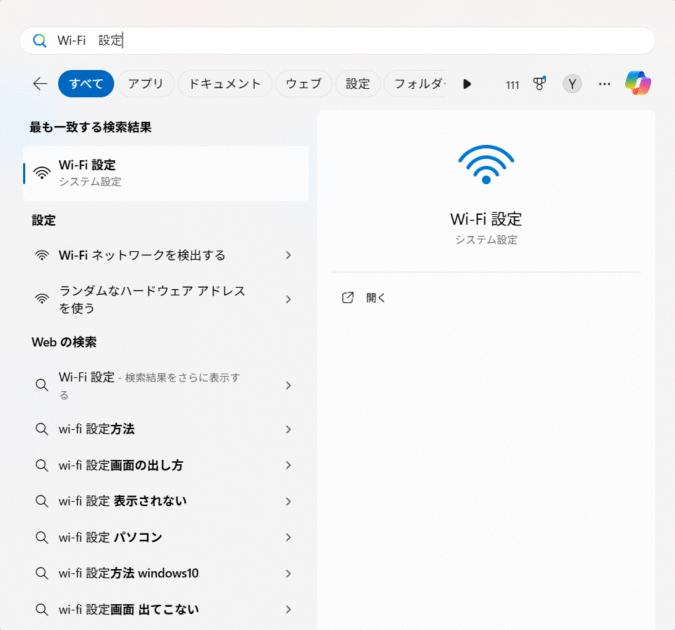Click the 111 rewards points count
The width and height of the screenshot is (675, 630).
point(512,85)
